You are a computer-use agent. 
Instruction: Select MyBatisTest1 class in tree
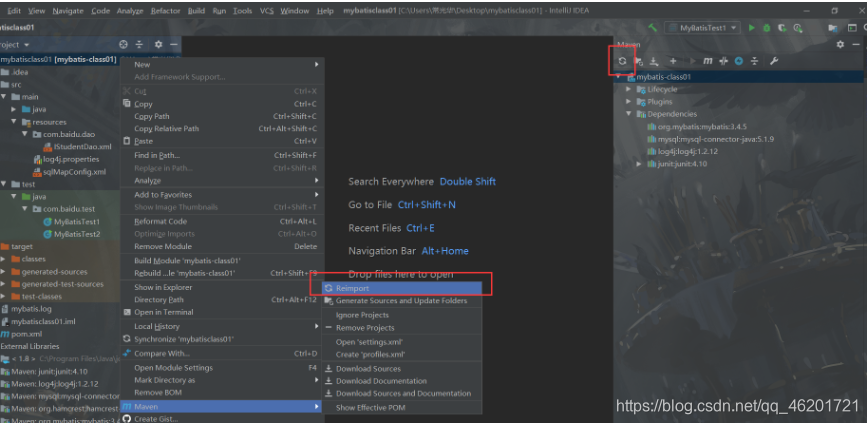[72, 221]
